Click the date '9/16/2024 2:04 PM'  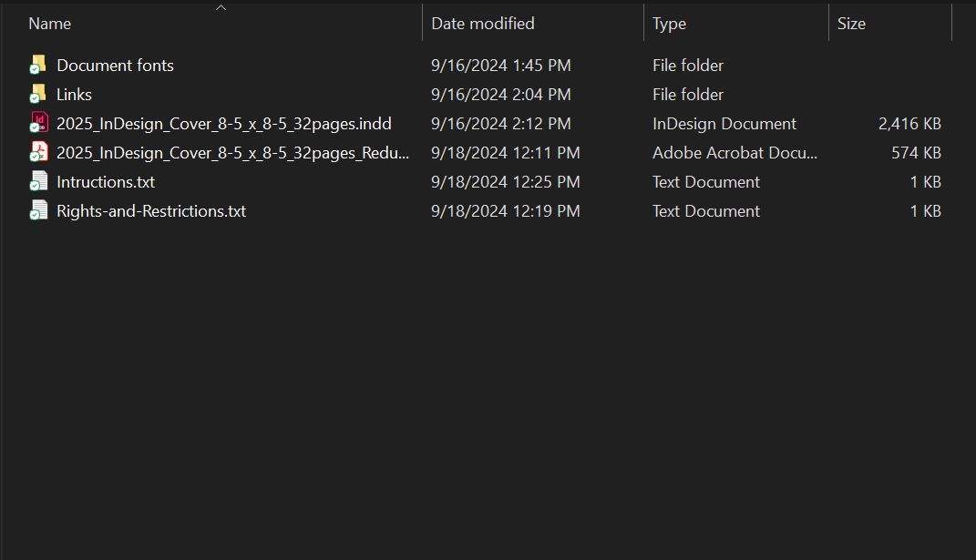click(x=500, y=95)
